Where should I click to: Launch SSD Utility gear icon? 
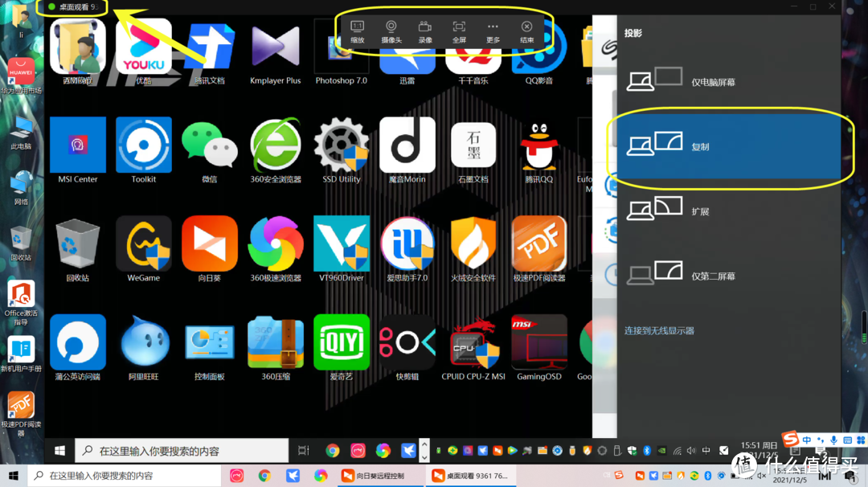click(341, 150)
